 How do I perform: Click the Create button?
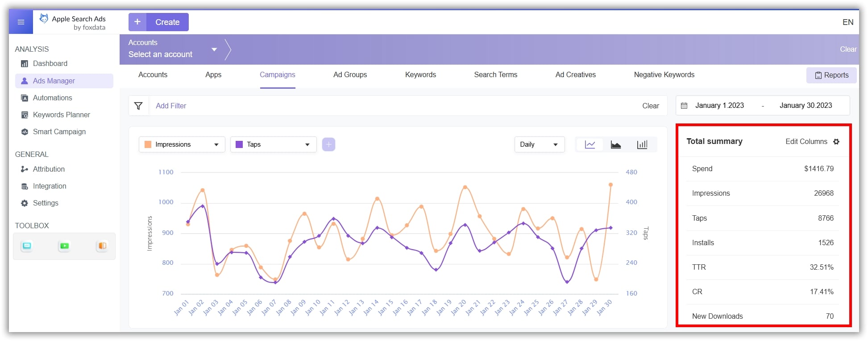(x=158, y=22)
